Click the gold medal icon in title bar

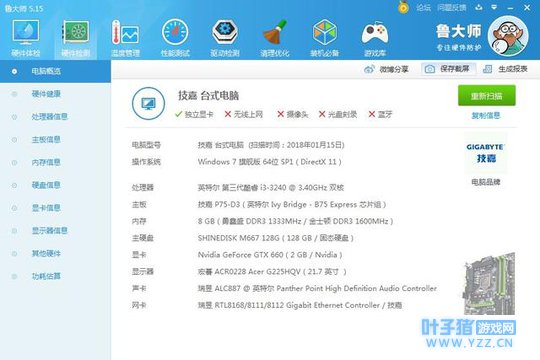[x=403, y=7]
